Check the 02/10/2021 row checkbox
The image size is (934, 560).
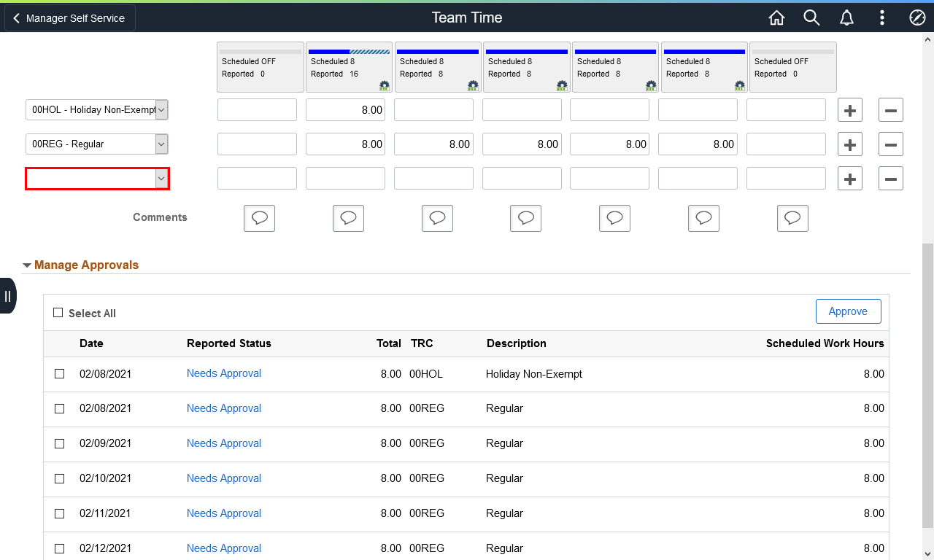pos(60,479)
